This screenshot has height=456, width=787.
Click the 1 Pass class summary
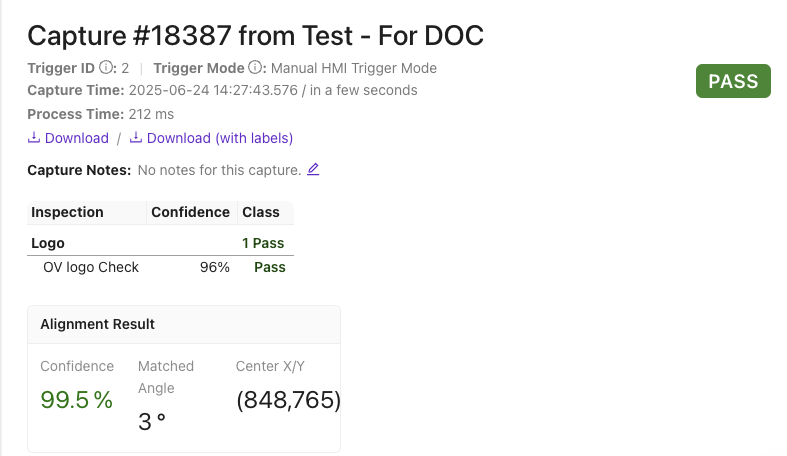coord(263,243)
